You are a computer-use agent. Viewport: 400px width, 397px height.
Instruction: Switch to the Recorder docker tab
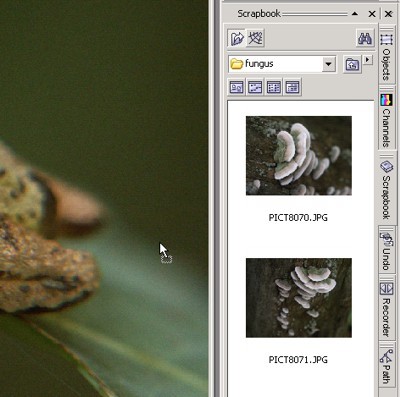pos(386,309)
